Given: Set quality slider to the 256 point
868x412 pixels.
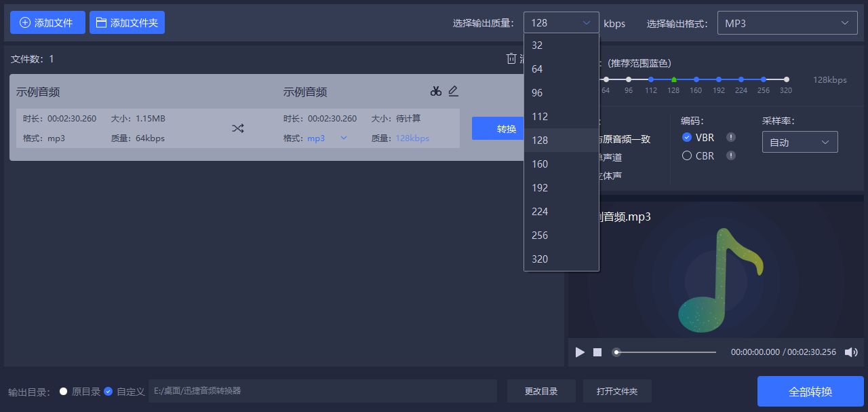Looking at the screenshot, I should pos(764,79).
